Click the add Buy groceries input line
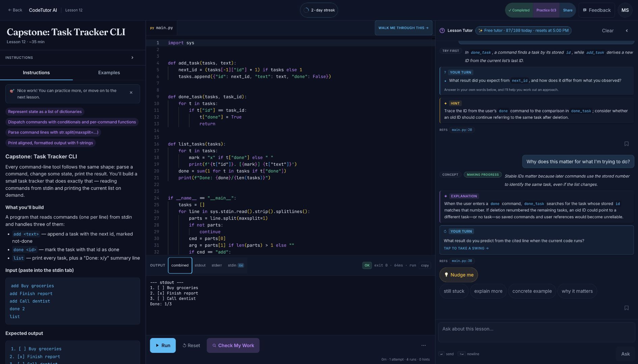 point(32,286)
